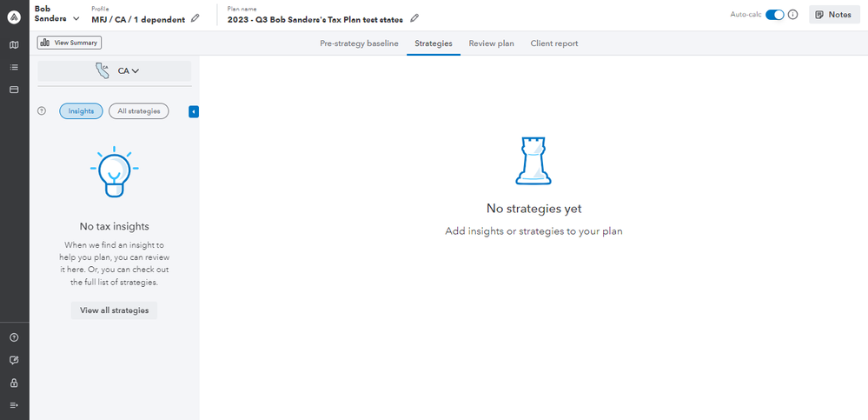Open the map icon in the left sidebar
Screen dimensions: 868x420
point(14,44)
